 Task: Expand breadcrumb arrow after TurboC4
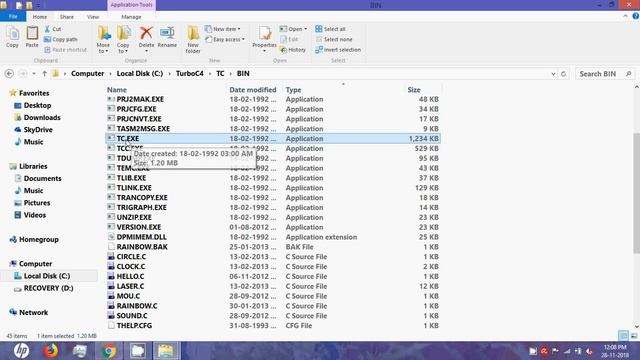point(210,73)
